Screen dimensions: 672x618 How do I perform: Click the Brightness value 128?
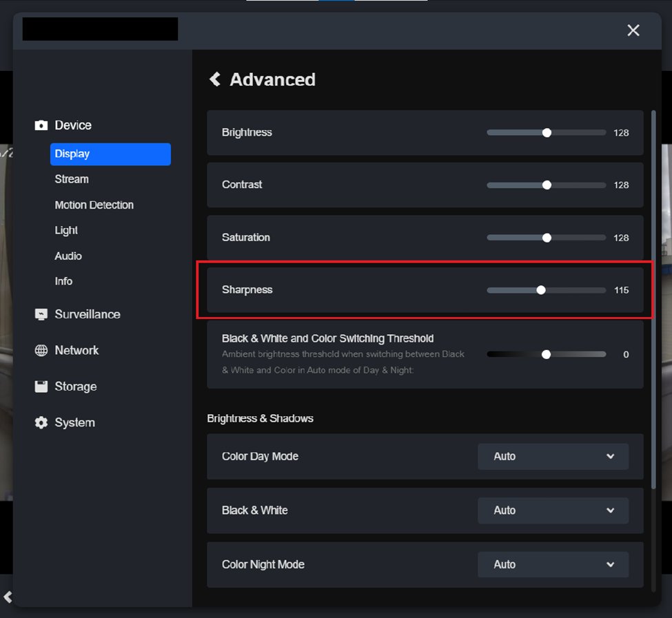(x=621, y=133)
